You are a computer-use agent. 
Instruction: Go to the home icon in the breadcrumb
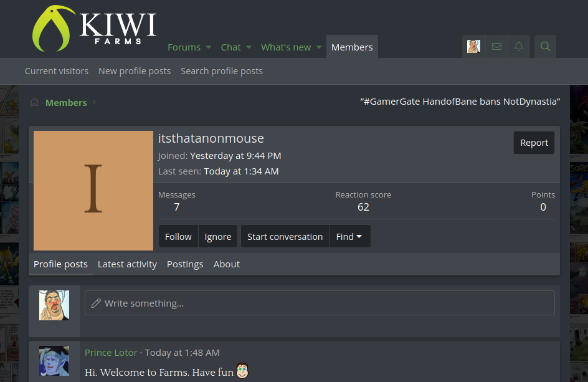click(34, 102)
